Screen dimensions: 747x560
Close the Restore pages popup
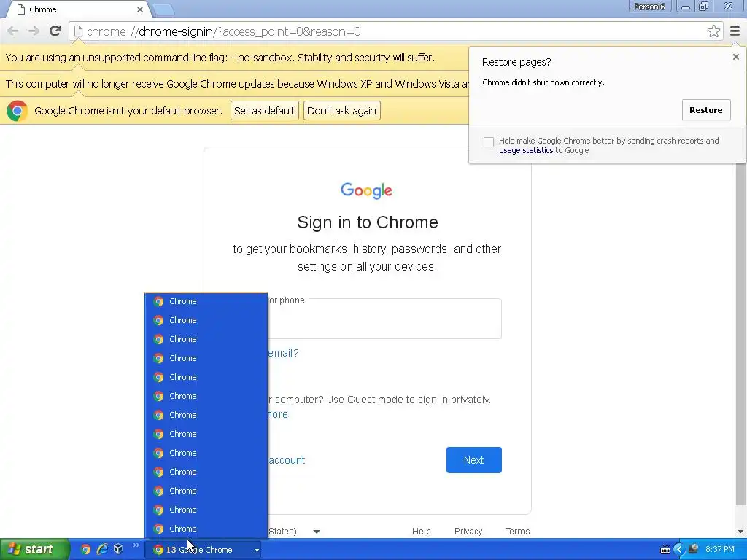pos(735,57)
